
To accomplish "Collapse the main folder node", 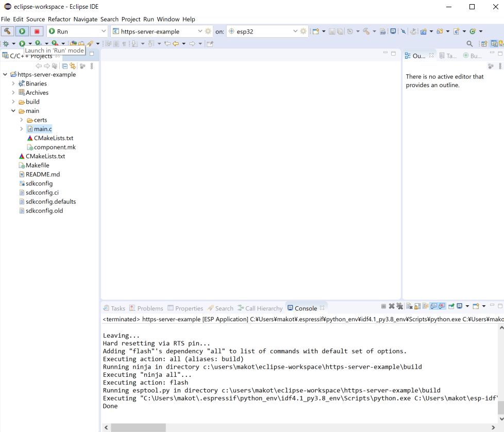I will 13,111.
